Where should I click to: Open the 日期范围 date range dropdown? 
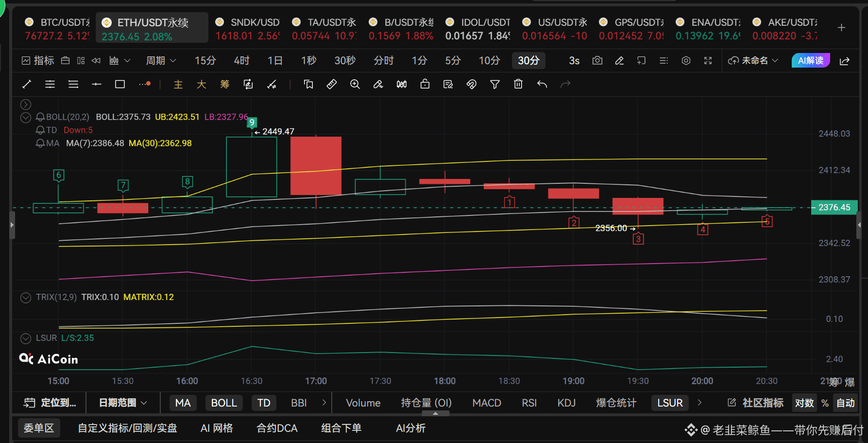tap(123, 403)
